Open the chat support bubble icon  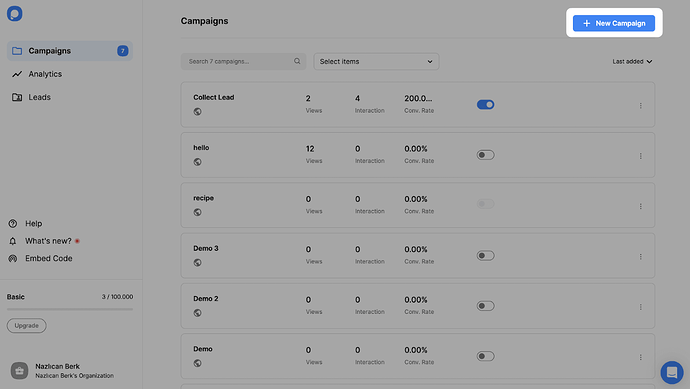[x=672, y=372]
